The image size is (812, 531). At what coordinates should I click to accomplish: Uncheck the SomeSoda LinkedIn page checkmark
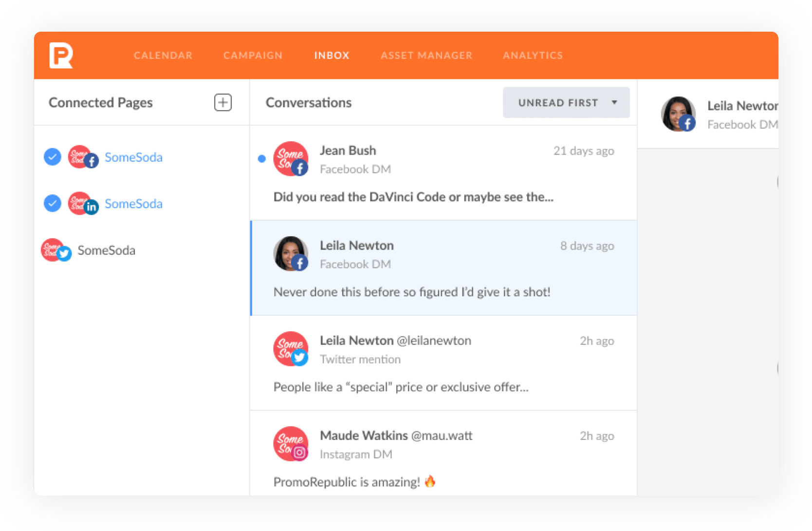(x=53, y=203)
